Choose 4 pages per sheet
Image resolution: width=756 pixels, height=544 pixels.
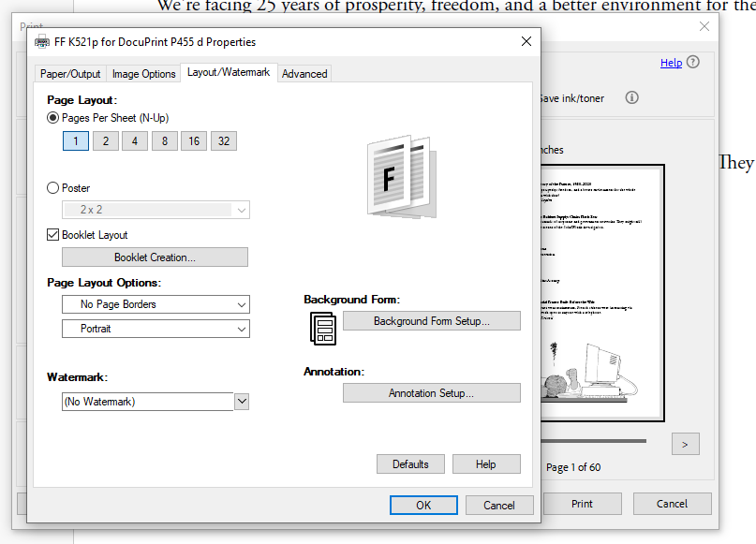135,141
